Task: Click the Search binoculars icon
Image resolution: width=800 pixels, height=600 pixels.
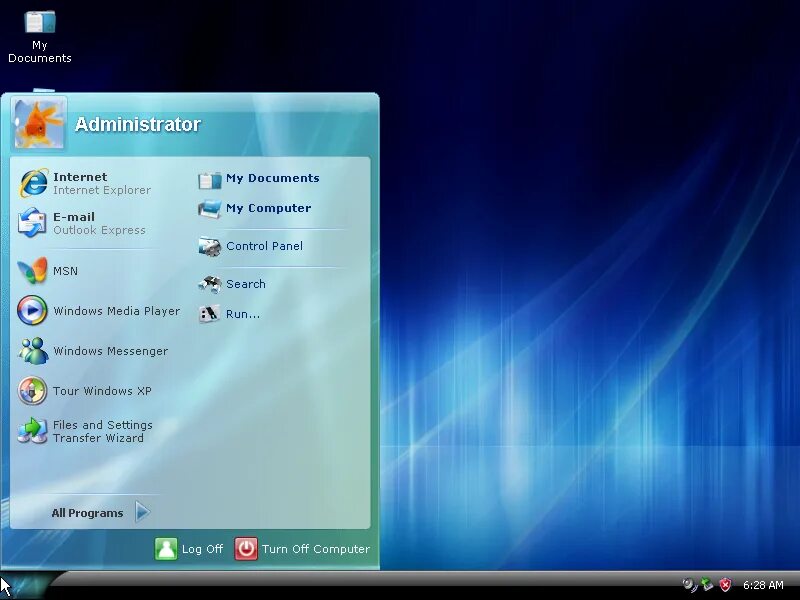Action: [210, 284]
